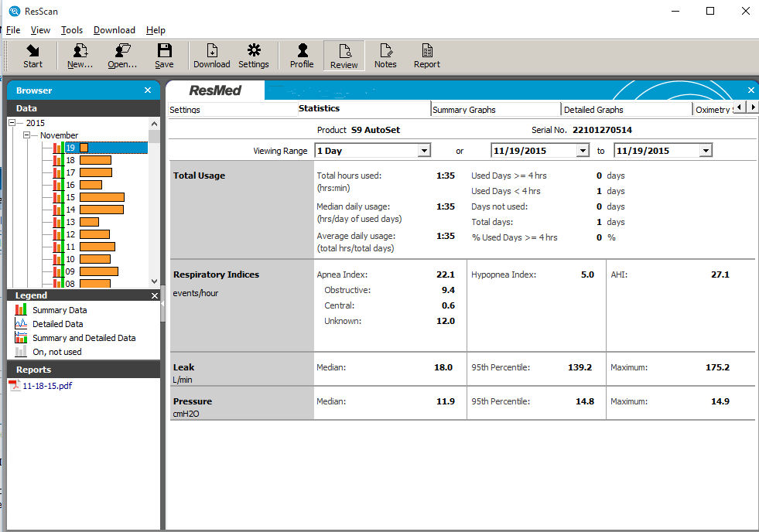Click the Detailed Data legend icon

click(x=21, y=323)
